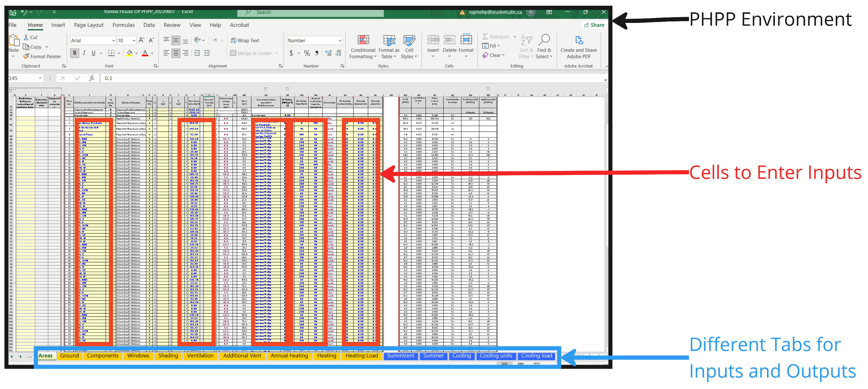Screen dimensions: 868x389
Task: Click the Percent Style icon
Action: click(307, 53)
